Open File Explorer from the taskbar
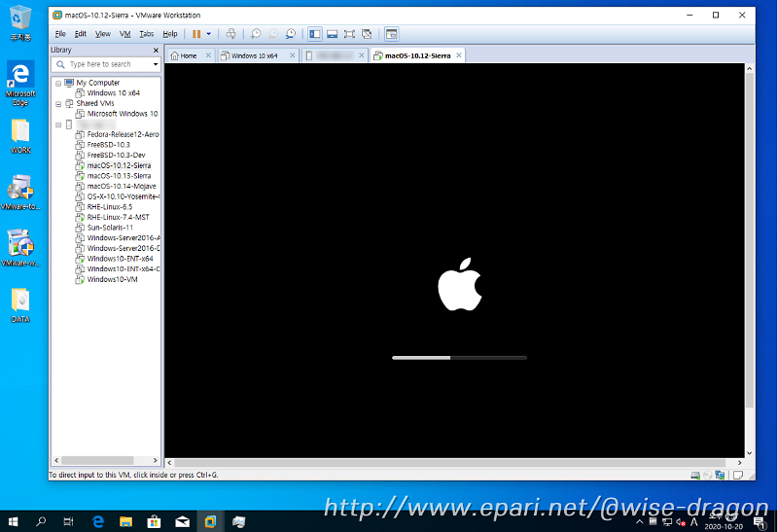 [x=126, y=521]
